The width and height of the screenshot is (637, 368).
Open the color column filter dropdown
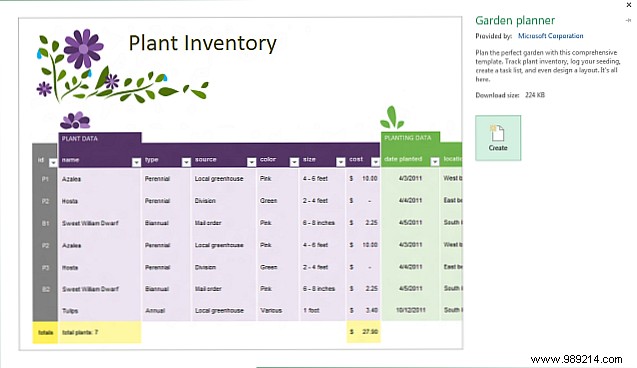pyautogui.click(x=294, y=162)
